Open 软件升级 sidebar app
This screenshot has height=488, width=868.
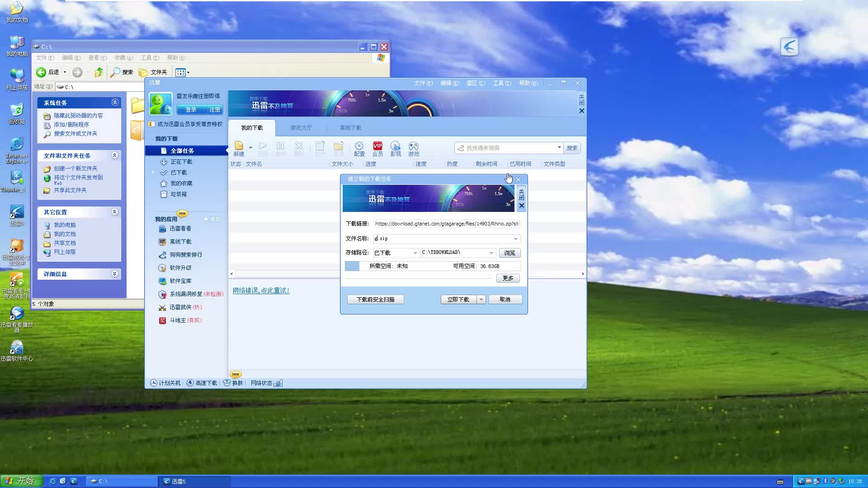click(175, 268)
